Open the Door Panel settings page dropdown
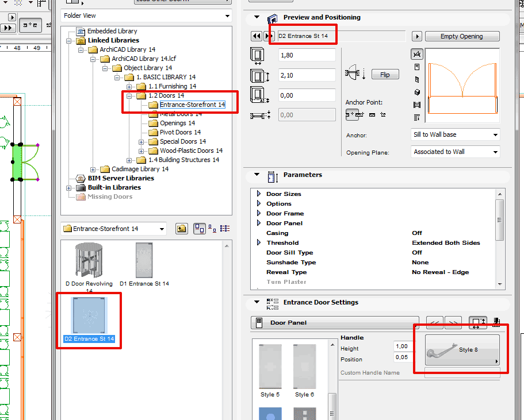 [335, 322]
